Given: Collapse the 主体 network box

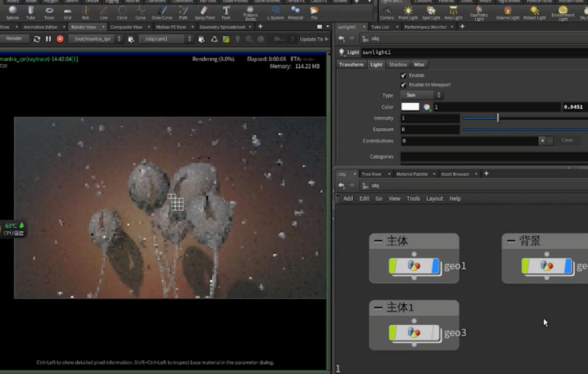Looking at the screenshot, I should pyautogui.click(x=378, y=241).
